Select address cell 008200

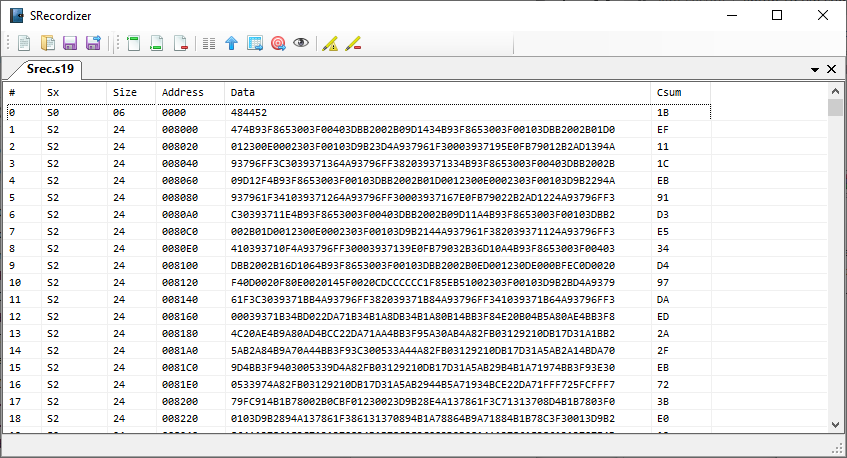180,402
